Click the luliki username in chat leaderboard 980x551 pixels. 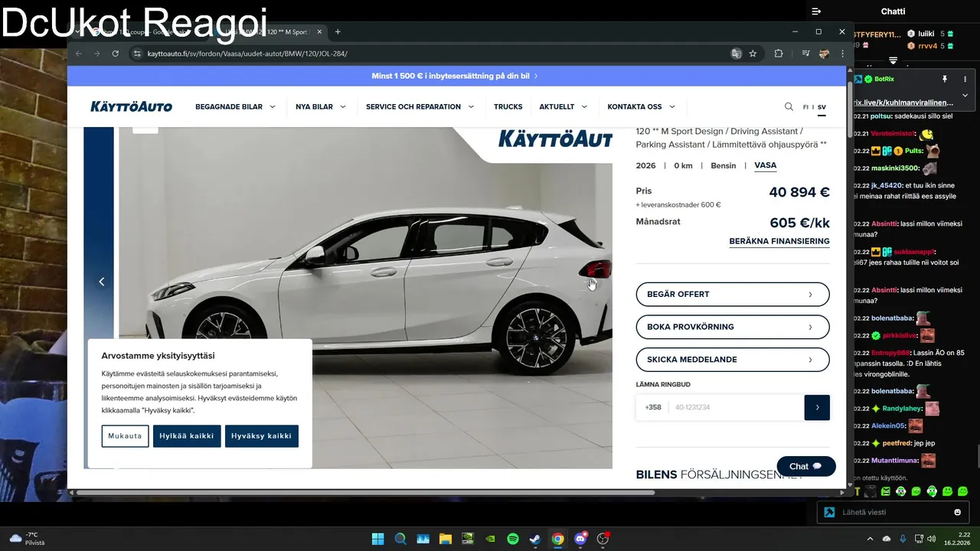click(926, 34)
